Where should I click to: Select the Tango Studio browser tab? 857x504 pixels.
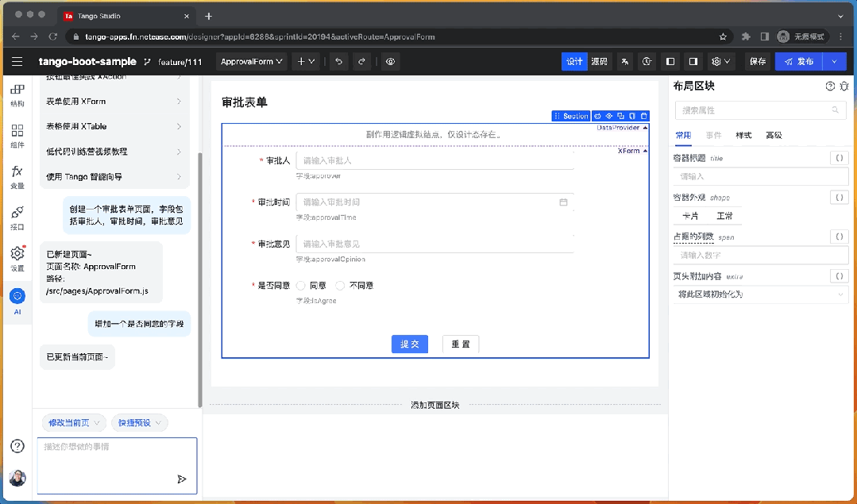click(x=125, y=16)
